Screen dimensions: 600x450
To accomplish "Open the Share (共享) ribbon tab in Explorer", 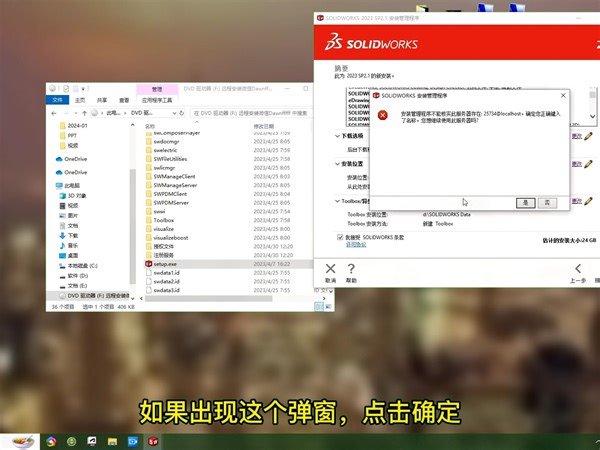I will 102,100.
